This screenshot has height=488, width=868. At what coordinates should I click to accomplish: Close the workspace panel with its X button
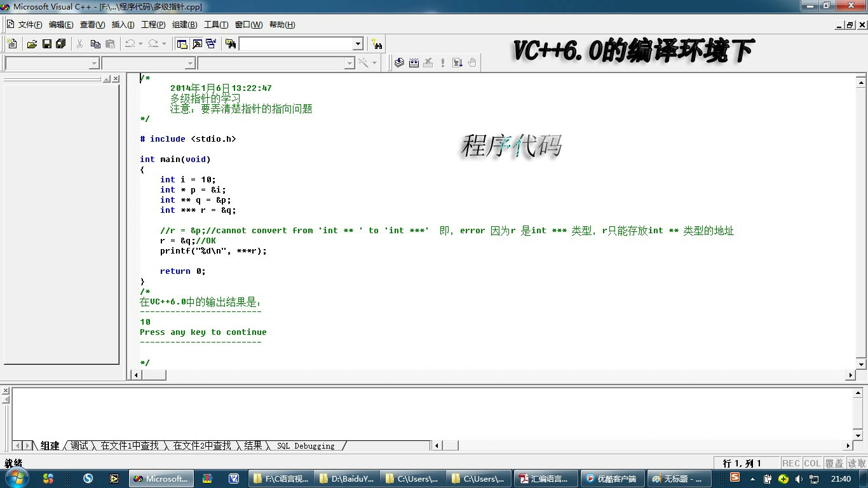click(116, 79)
